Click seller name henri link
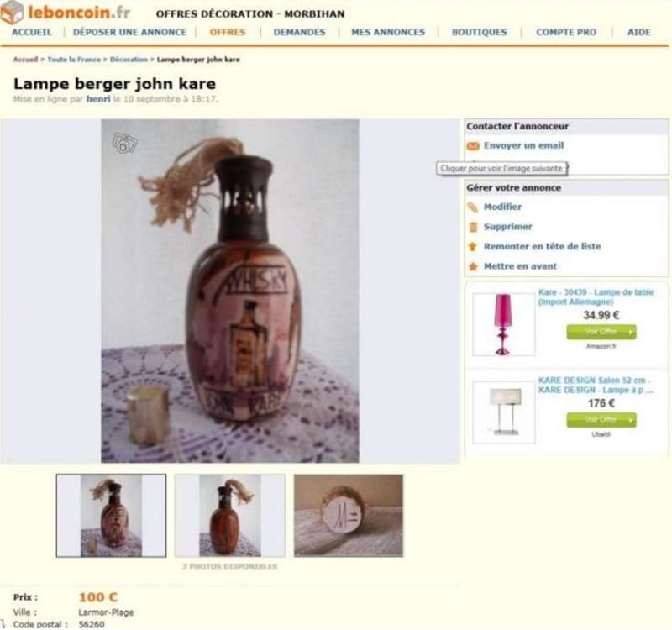Image resolution: width=672 pixels, height=630 pixels. [x=98, y=99]
